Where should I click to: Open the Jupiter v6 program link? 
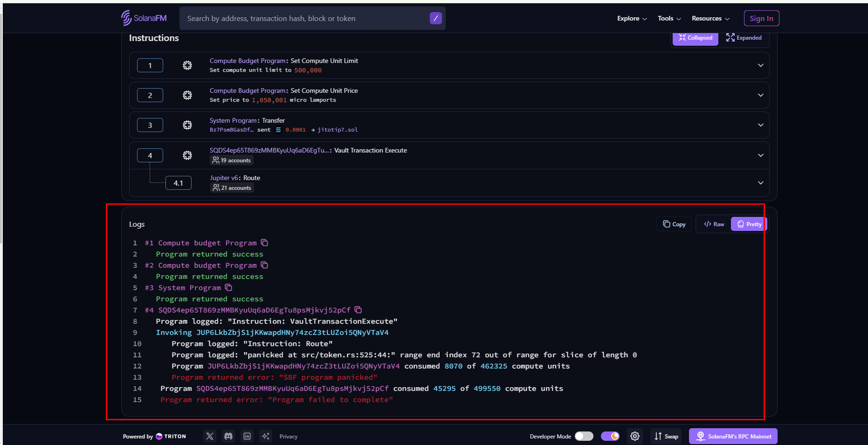pyautogui.click(x=225, y=178)
